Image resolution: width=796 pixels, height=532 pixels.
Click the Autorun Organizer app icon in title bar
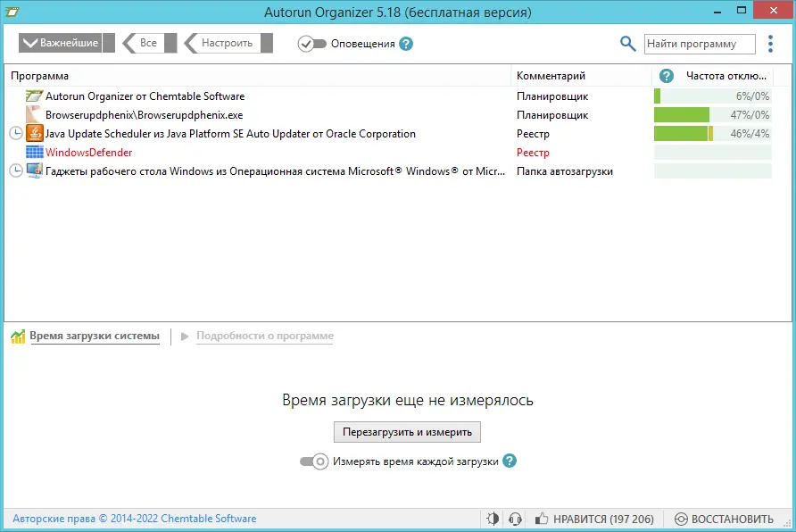pyautogui.click(x=12, y=12)
